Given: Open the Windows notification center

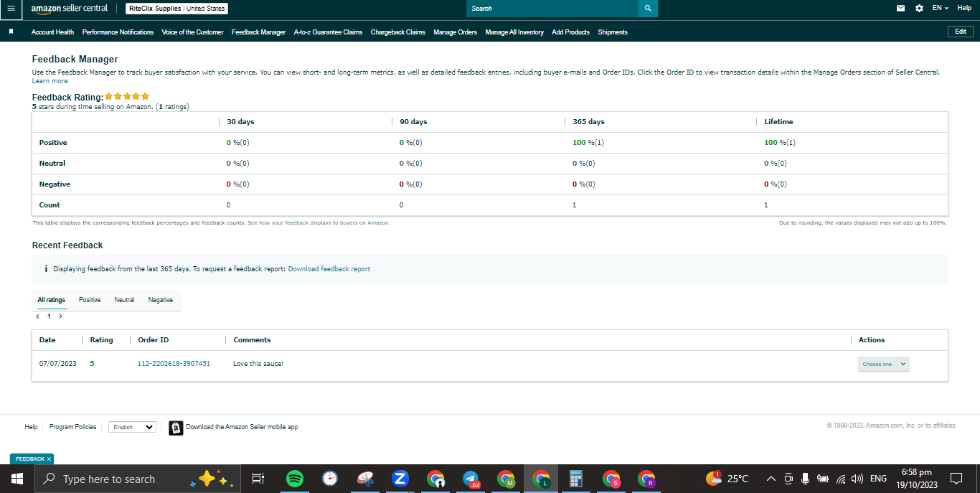Looking at the screenshot, I should coord(956,479).
